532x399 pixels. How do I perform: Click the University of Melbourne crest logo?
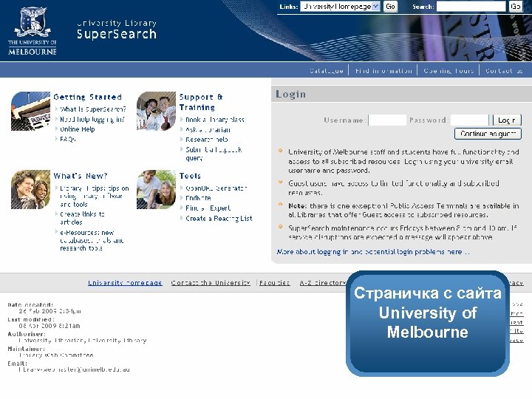(x=33, y=31)
